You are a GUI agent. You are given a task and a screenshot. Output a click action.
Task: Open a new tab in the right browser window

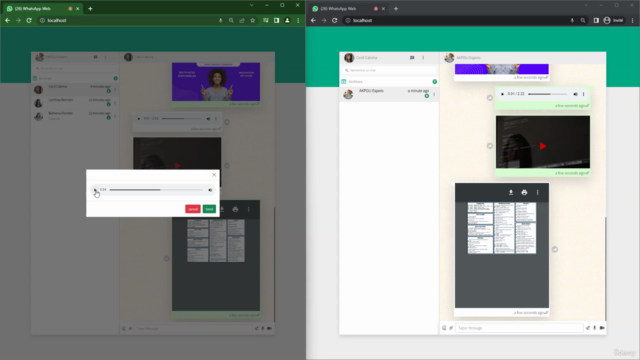pos(396,9)
